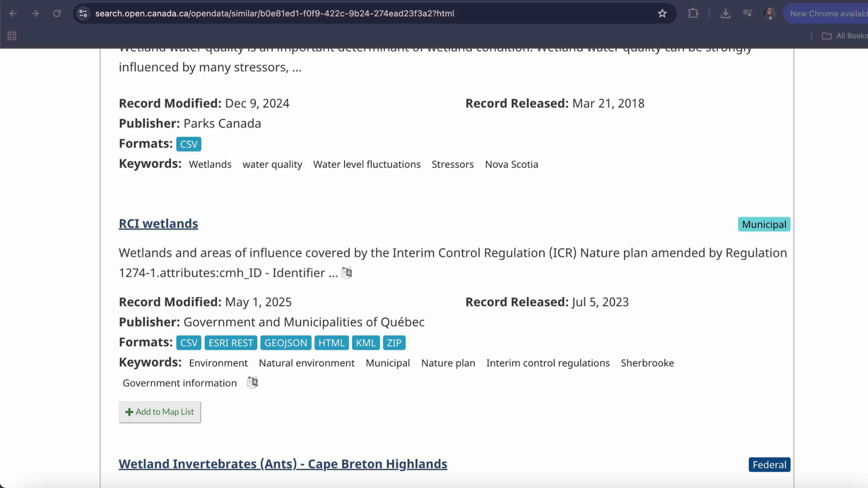This screenshot has width=868, height=488.
Task: Click the Add to Map List button
Action: tap(159, 412)
